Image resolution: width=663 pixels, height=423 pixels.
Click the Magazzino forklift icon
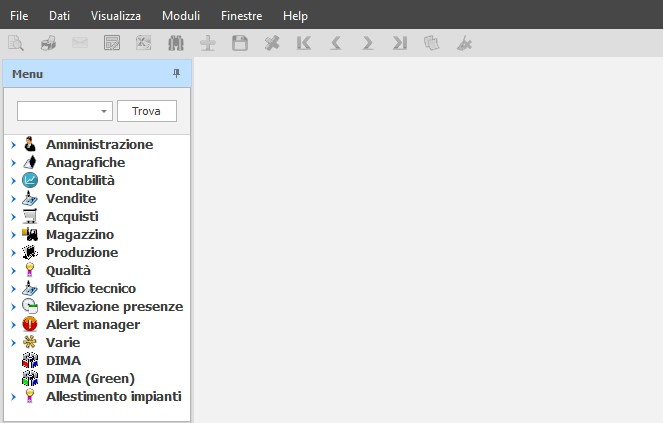click(x=30, y=234)
